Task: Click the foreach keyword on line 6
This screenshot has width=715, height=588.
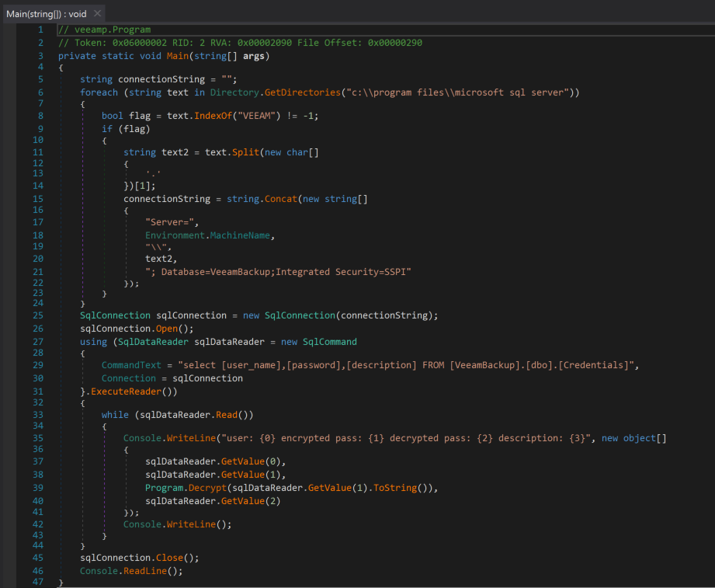Action: [x=99, y=92]
